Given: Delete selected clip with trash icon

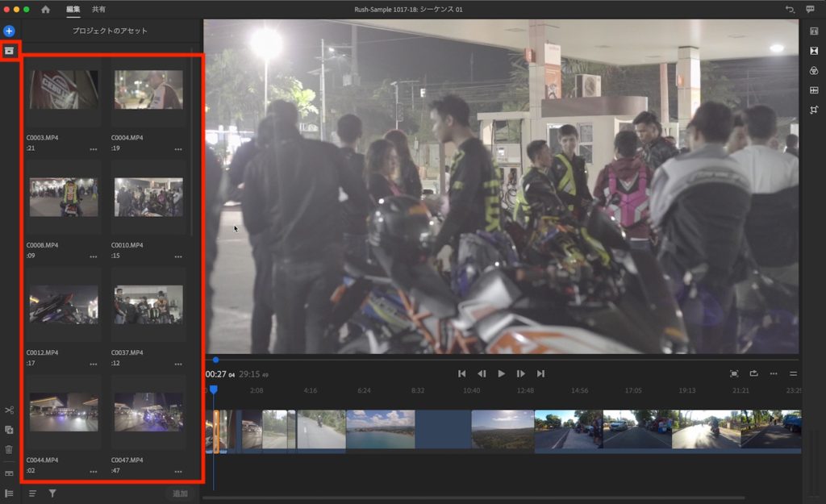Looking at the screenshot, I should click(x=9, y=449).
